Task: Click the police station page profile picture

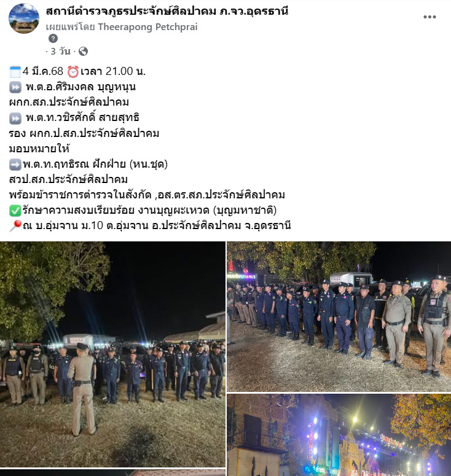Action: (24, 18)
